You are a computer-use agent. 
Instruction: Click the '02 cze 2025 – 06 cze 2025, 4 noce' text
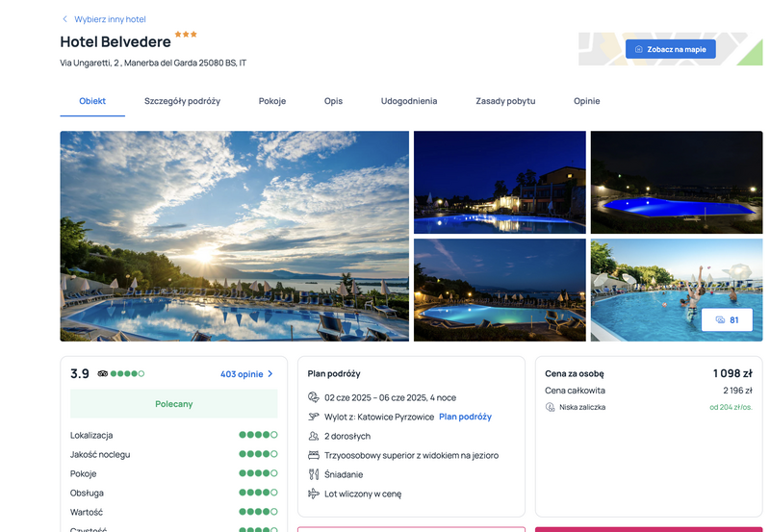391,397
